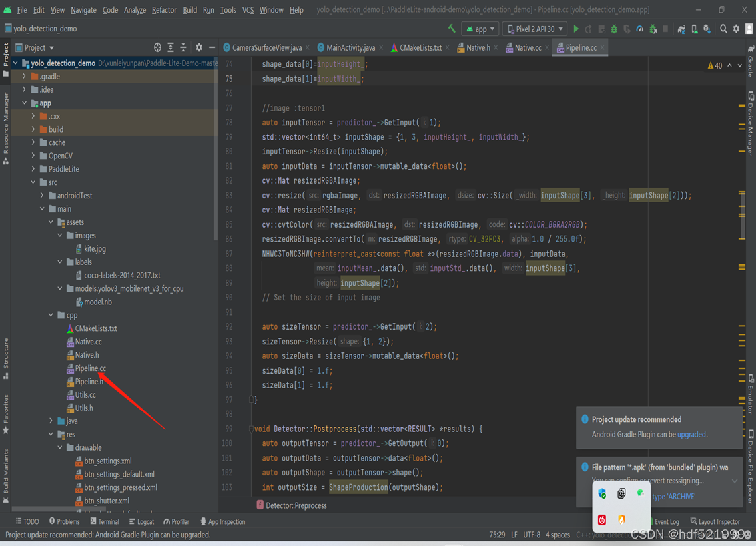The width and height of the screenshot is (756, 546).
Task: Open AVD Manager icon in toolbar
Action: [694, 29]
